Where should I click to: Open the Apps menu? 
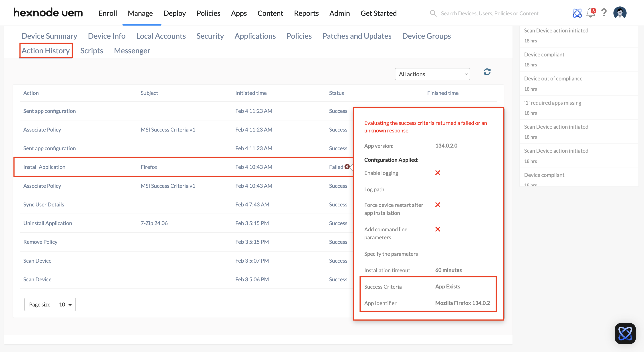(x=239, y=13)
